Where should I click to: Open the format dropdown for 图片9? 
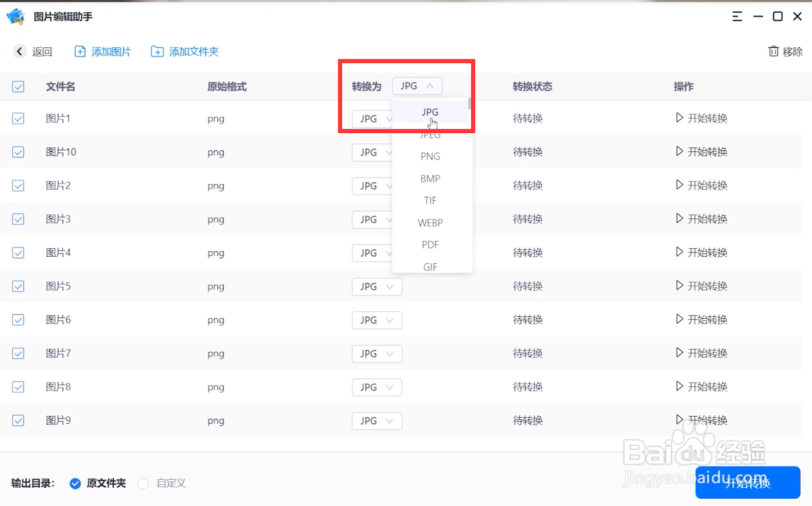[377, 420]
